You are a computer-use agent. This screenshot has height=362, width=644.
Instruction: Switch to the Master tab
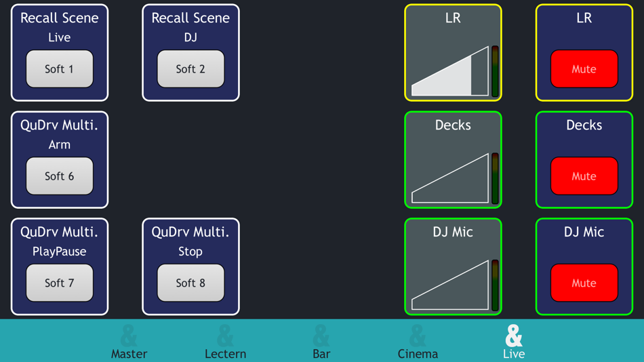coord(129,342)
